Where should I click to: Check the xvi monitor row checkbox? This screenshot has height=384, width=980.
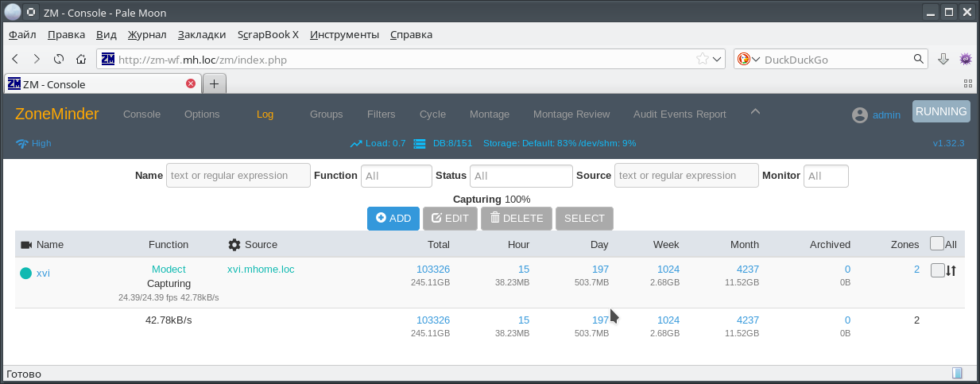(x=937, y=270)
